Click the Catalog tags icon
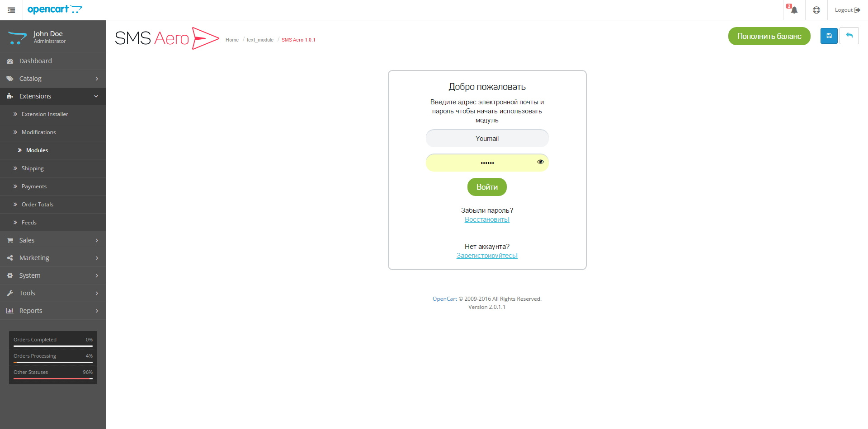The width and height of the screenshot is (868, 429). point(10,79)
